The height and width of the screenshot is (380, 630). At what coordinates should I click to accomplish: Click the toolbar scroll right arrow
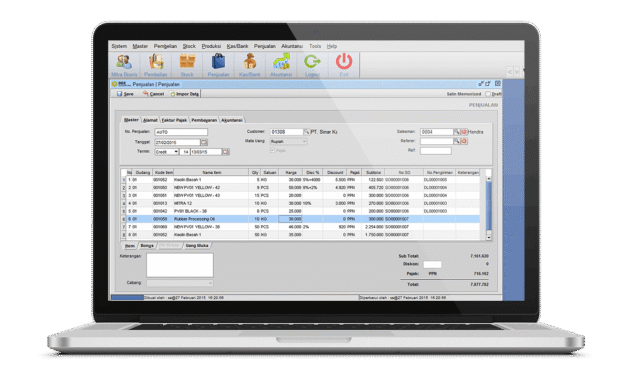[x=517, y=72]
